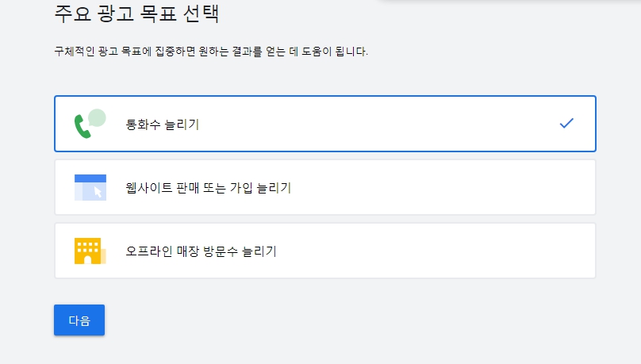Click the website browser window icon
Viewport: 641px width, 364px height.
click(x=90, y=187)
